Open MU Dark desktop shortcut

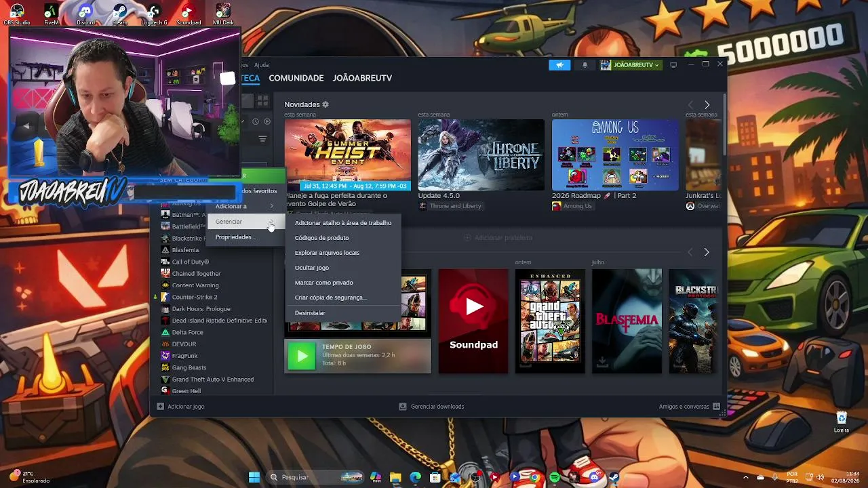222,14
